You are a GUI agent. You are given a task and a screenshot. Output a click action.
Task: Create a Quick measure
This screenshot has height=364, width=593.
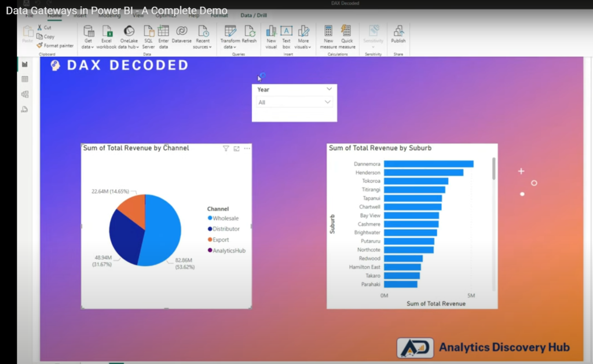[x=346, y=37]
